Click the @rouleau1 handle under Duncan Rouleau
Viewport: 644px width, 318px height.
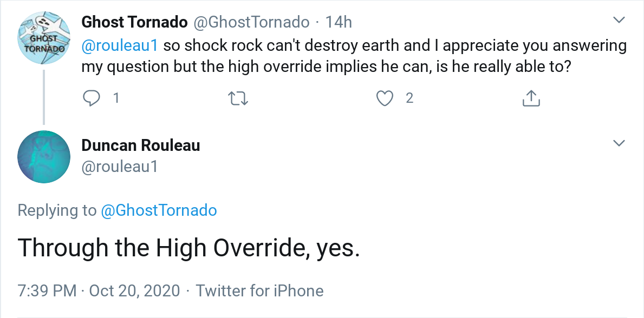point(120,167)
